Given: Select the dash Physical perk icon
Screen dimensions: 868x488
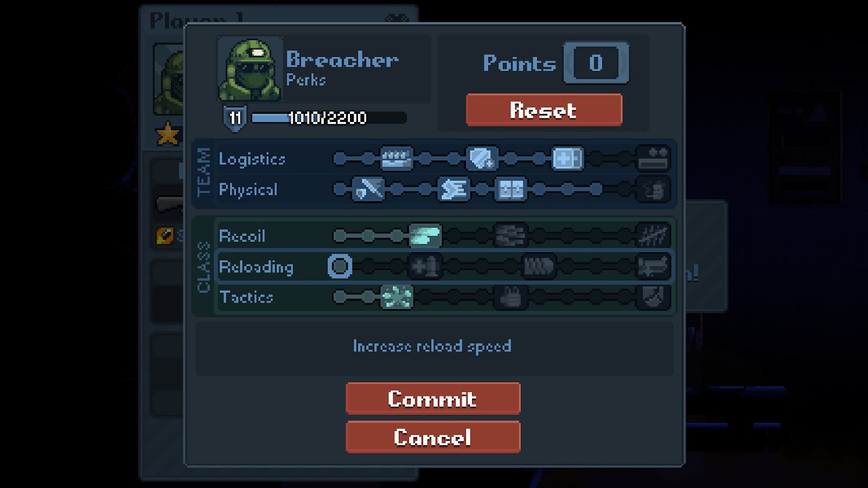Looking at the screenshot, I should pos(454,189).
